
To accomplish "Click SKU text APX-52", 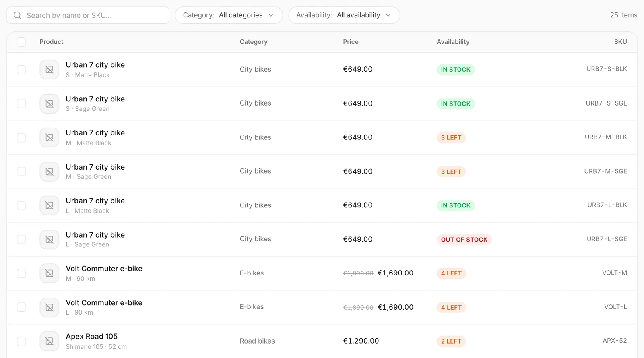I will [x=615, y=341].
